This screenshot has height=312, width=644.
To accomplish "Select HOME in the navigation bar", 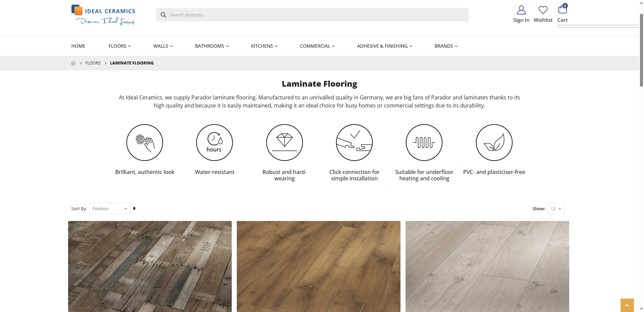I will tap(78, 46).
